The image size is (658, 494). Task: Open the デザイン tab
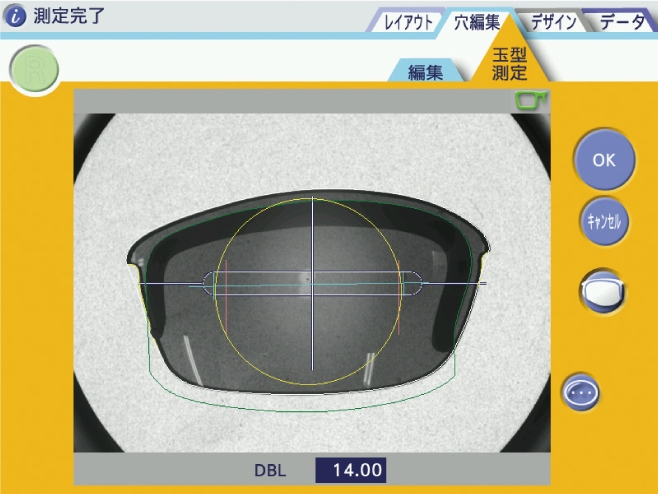tap(553, 22)
